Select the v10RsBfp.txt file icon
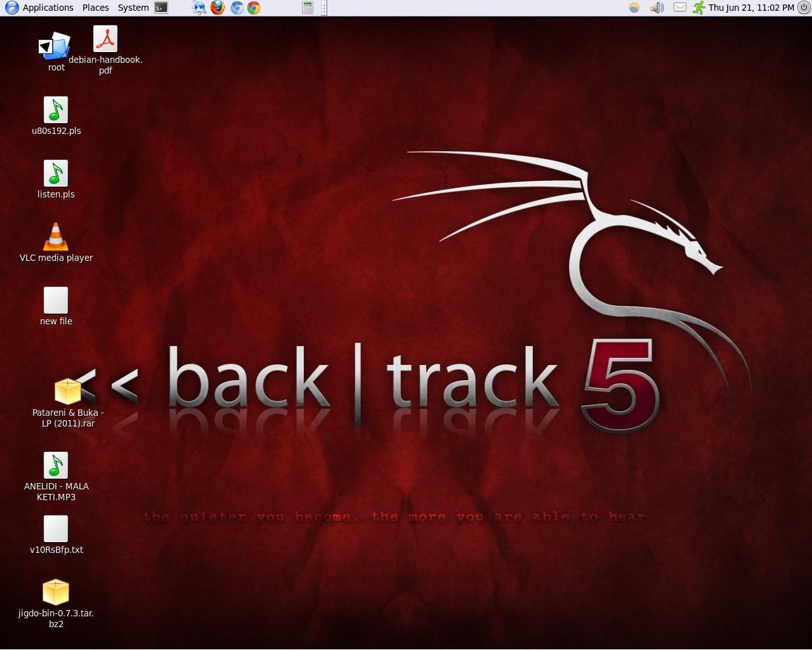812x650 pixels. pyautogui.click(x=56, y=529)
